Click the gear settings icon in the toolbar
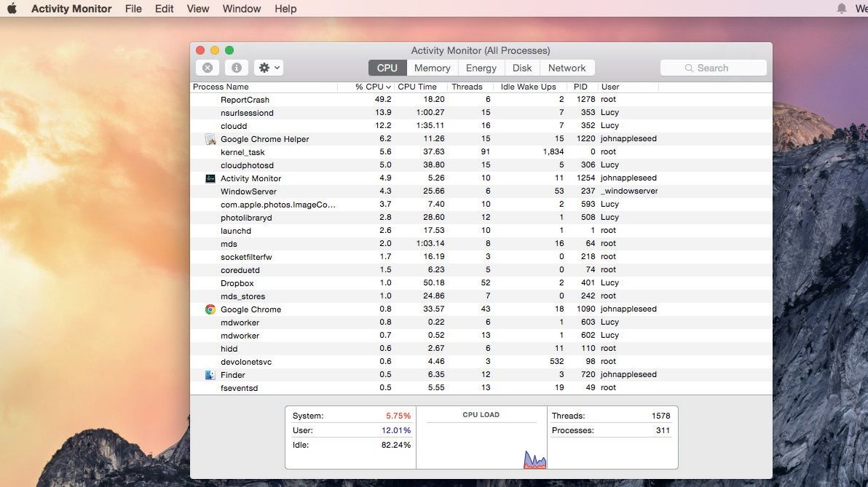This screenshot has width=868, height=487. (262, 67)
